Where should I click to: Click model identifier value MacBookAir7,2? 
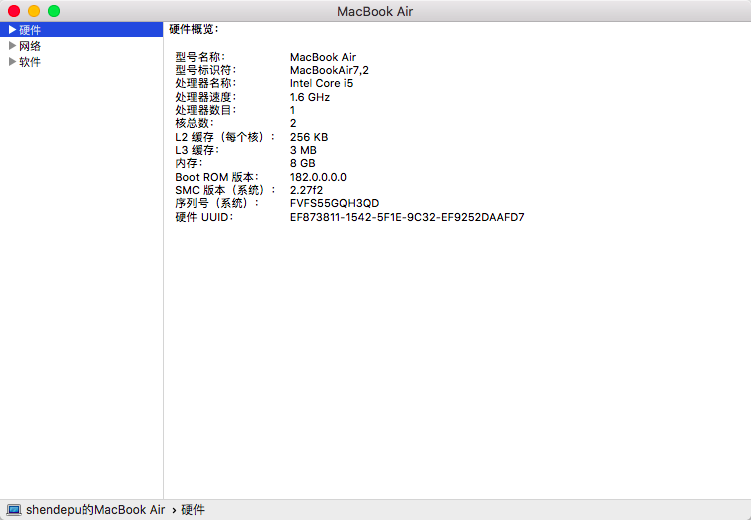tap(329, 70)
